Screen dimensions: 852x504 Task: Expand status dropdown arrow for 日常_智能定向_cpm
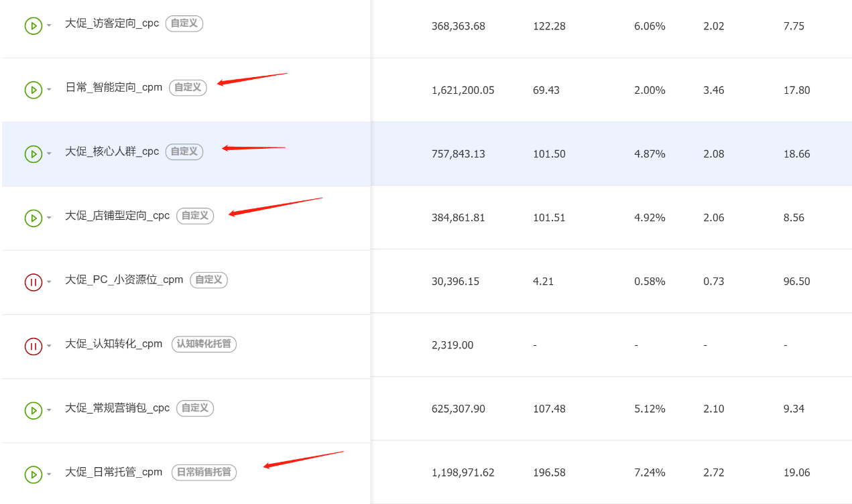tap(49, 90)
